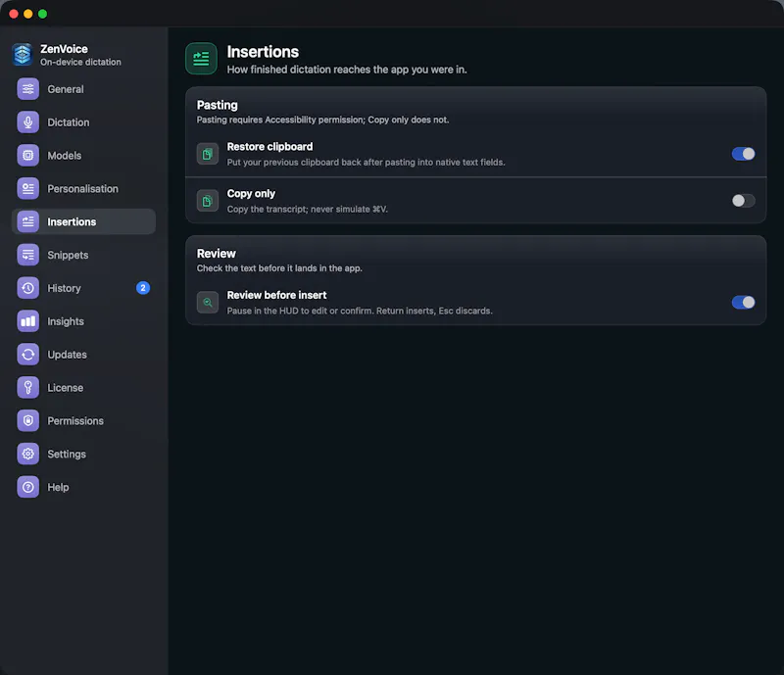Click the Insights bar chart icon

28,321
